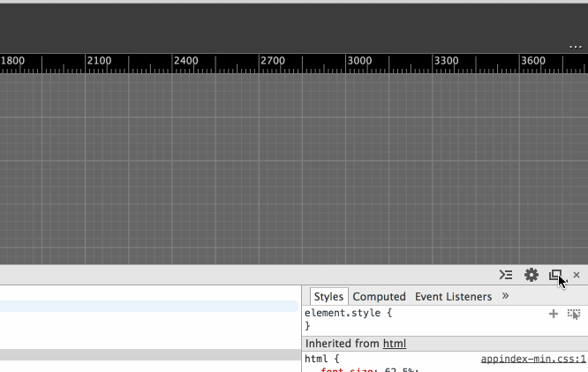Screen dimensions: 588x372
Task: Show the console drawer icon
Action: pos(505,275)
